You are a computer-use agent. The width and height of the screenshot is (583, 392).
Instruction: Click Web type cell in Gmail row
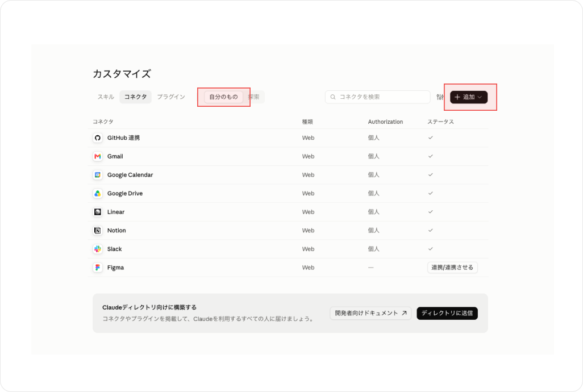pos(308,156)
